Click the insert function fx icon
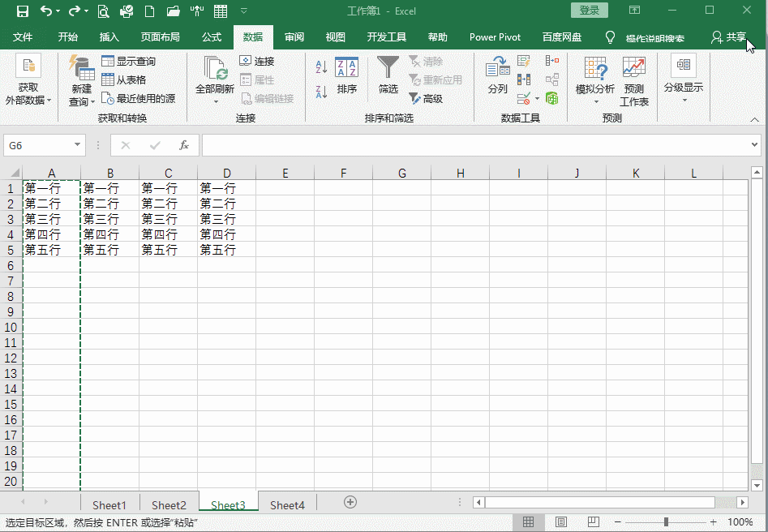 [184, 145]
